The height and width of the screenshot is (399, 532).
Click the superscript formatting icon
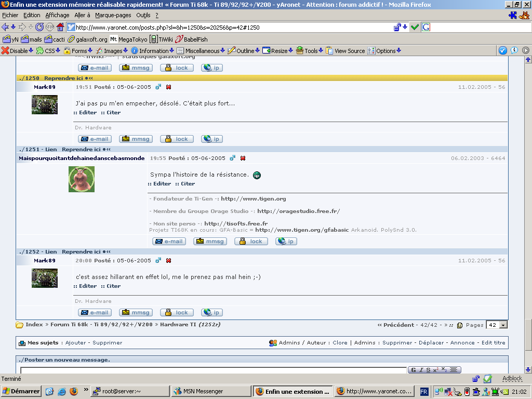coord(436,370)
